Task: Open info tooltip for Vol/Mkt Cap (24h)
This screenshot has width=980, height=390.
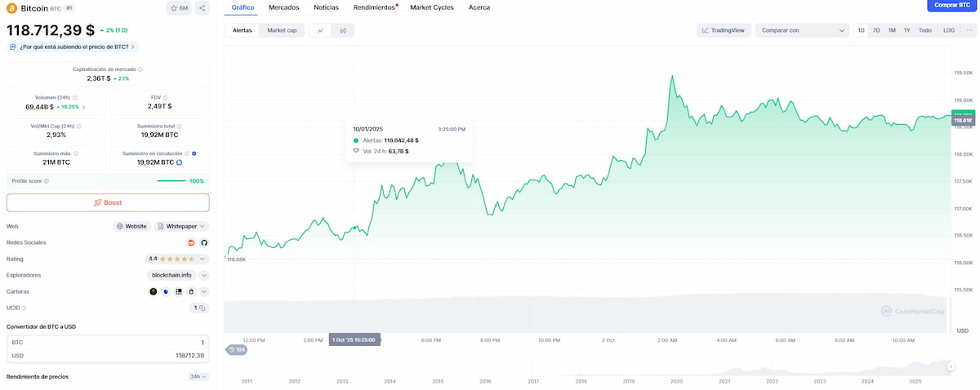Action: pos(78,126)
